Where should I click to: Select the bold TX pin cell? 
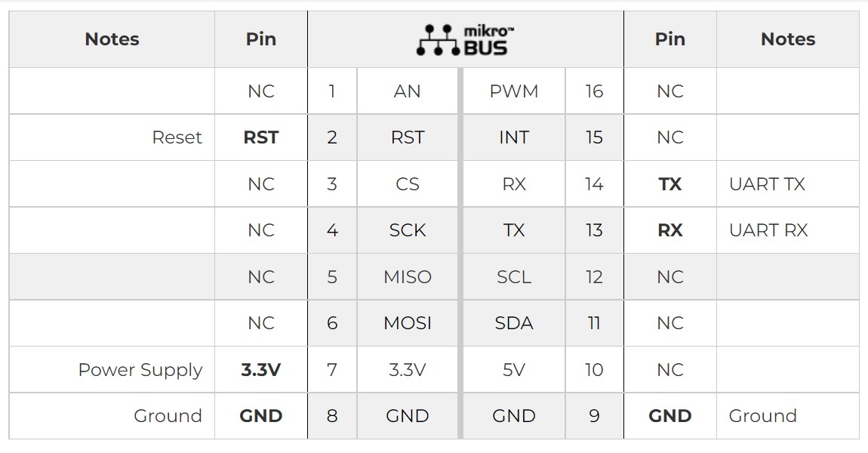pos(670,184)
